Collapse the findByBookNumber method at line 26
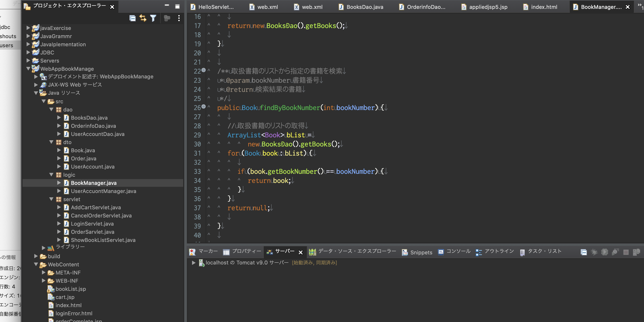 pos(204,107)
